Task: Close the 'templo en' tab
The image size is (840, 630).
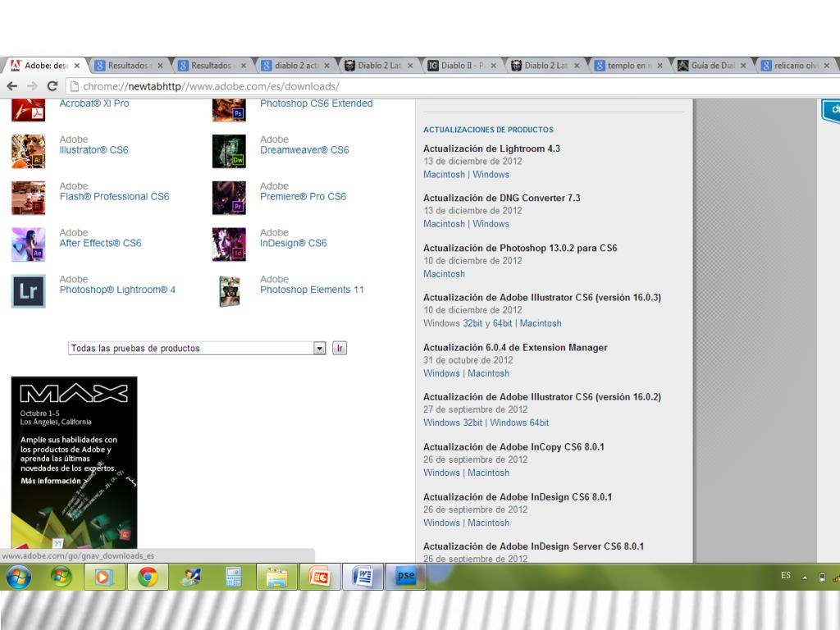Action: (660, 66)
